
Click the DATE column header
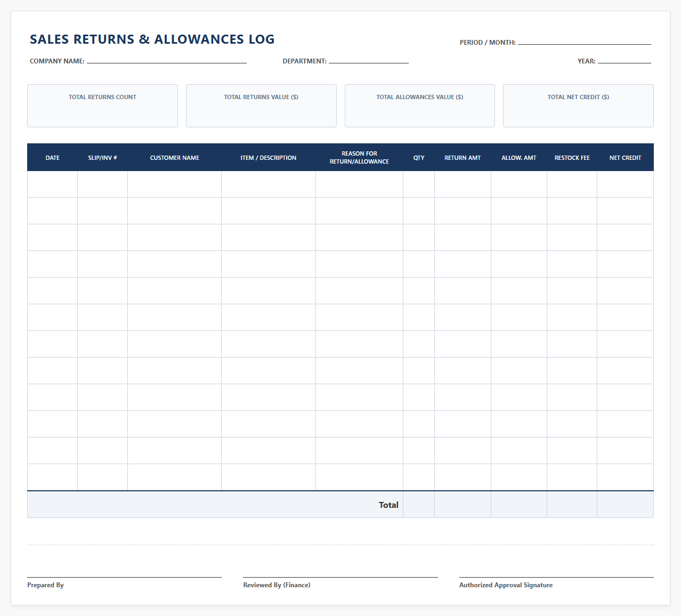[x=52, y=158]
